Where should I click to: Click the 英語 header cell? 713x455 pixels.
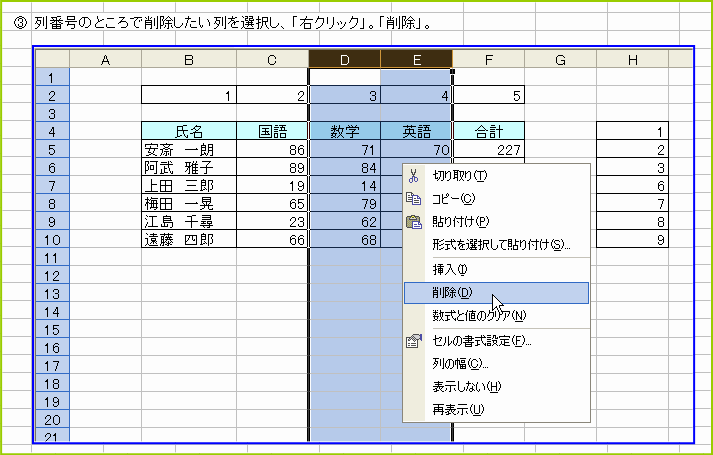[x=417, y=131]
